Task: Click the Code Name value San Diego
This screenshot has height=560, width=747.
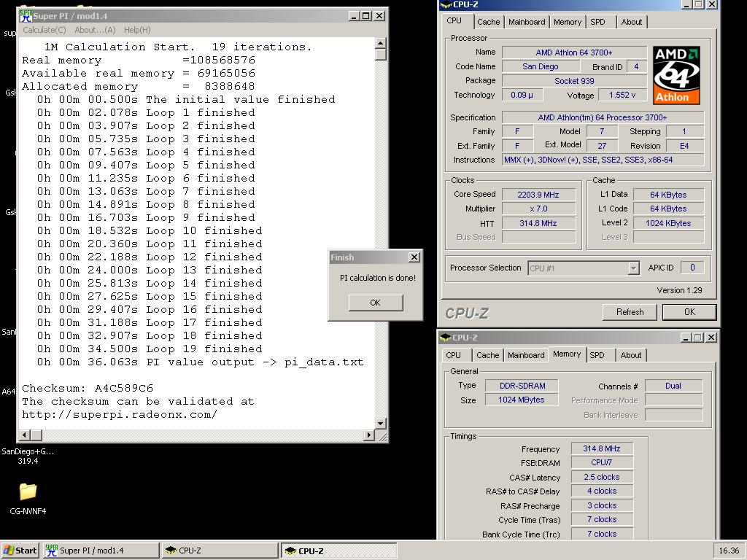Action: coord(541,66)
